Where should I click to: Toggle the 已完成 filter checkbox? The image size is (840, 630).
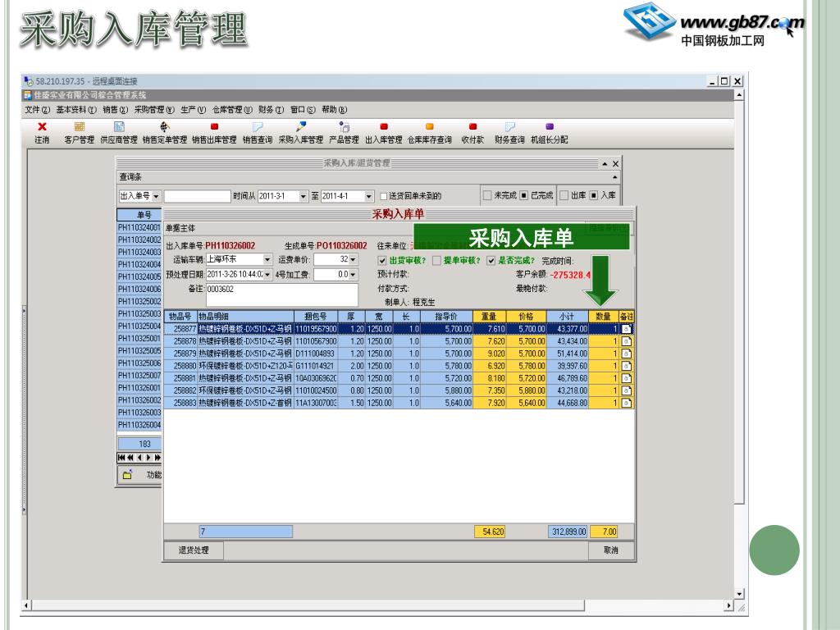[524, 195]
